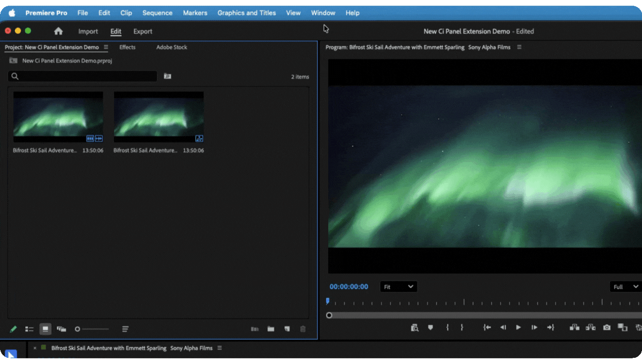
Task: Open the Clip menu
Action: click(126, 13)
